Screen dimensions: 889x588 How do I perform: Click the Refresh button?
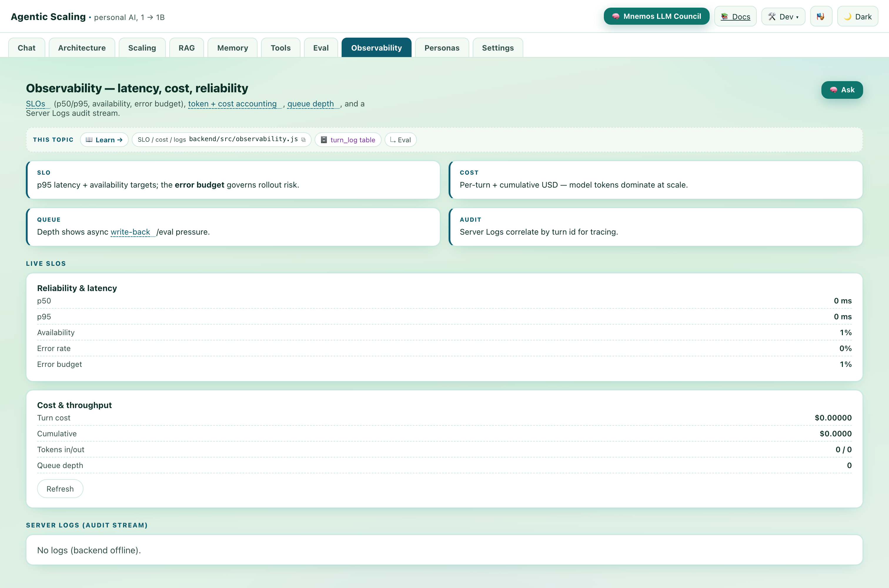pyautogui.click(x=60, y=489)
